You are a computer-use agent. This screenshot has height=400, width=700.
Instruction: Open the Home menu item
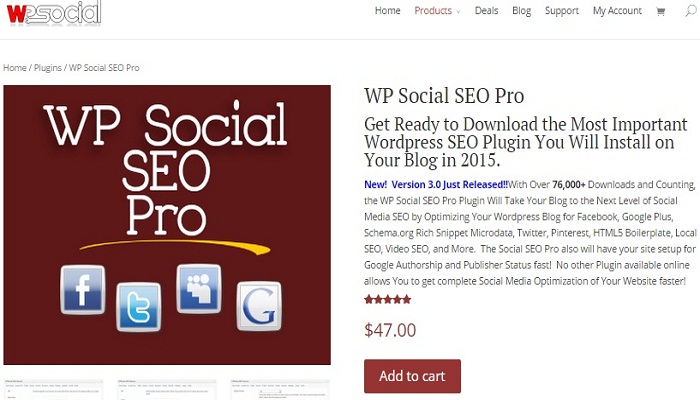[x=388, y=11]
